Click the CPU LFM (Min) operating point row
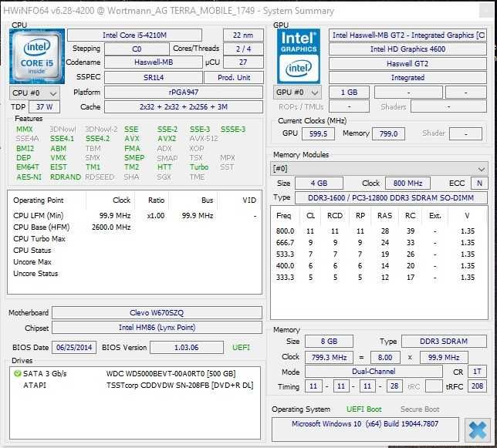The width and height of the screenshot is (497, 448). (x=134, y=216)
